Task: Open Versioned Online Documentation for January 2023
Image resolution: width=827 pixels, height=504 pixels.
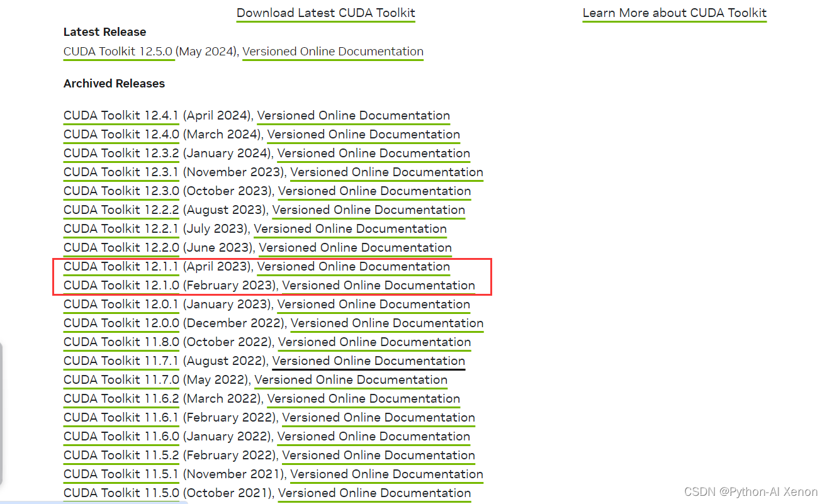Action: coord(374,305)
